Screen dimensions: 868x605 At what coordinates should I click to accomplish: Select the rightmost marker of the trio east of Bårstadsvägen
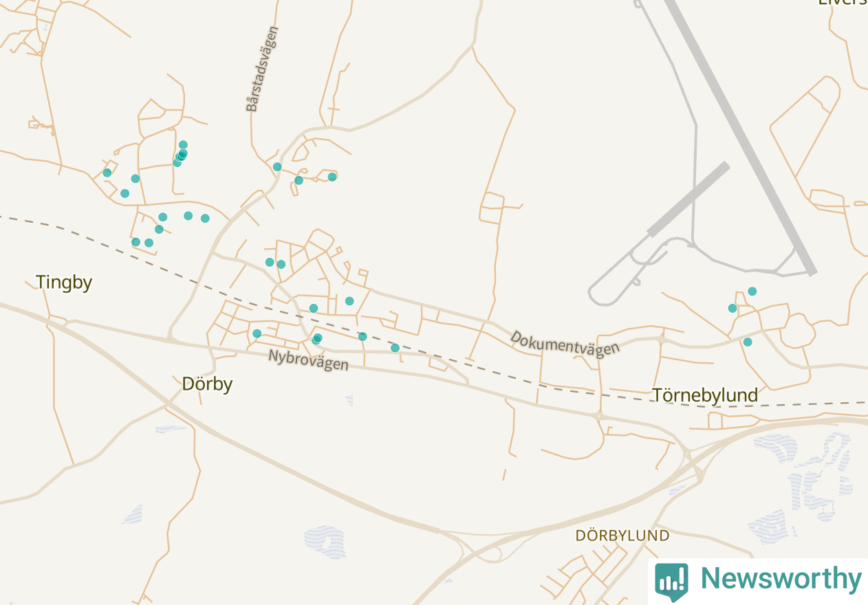coord(332,177)
